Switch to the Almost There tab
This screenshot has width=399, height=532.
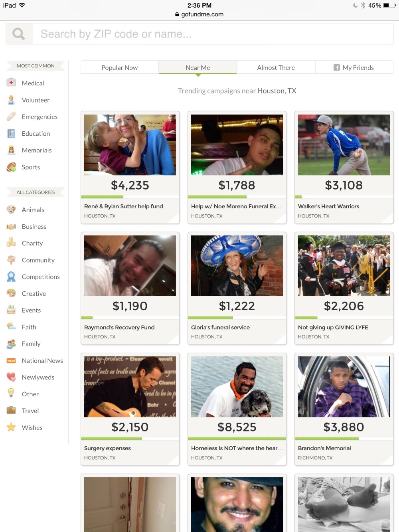pyautogui.click(x=276, y=67)
